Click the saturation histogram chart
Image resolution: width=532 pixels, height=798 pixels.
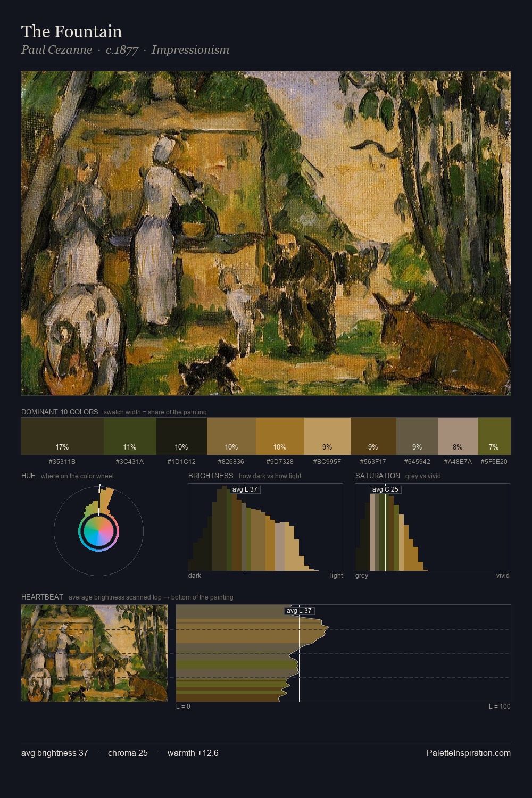pos(433,527)
